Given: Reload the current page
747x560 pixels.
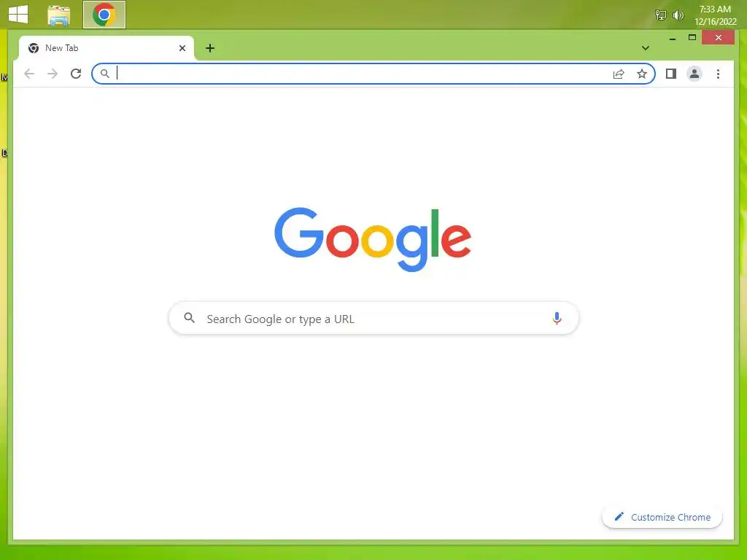Looking at the screenshot, I should tap(76, 74).
